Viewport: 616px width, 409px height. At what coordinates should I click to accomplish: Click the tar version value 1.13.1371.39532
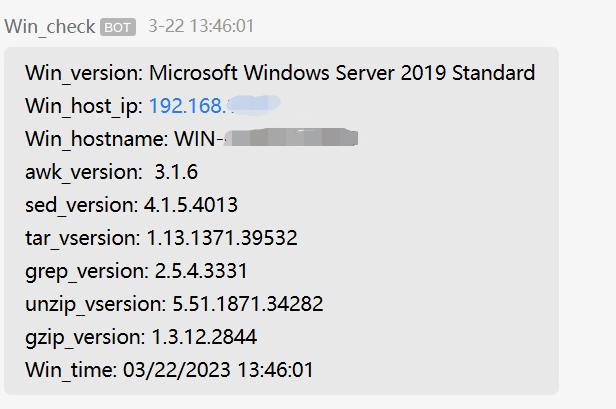[x=222, y=238]
